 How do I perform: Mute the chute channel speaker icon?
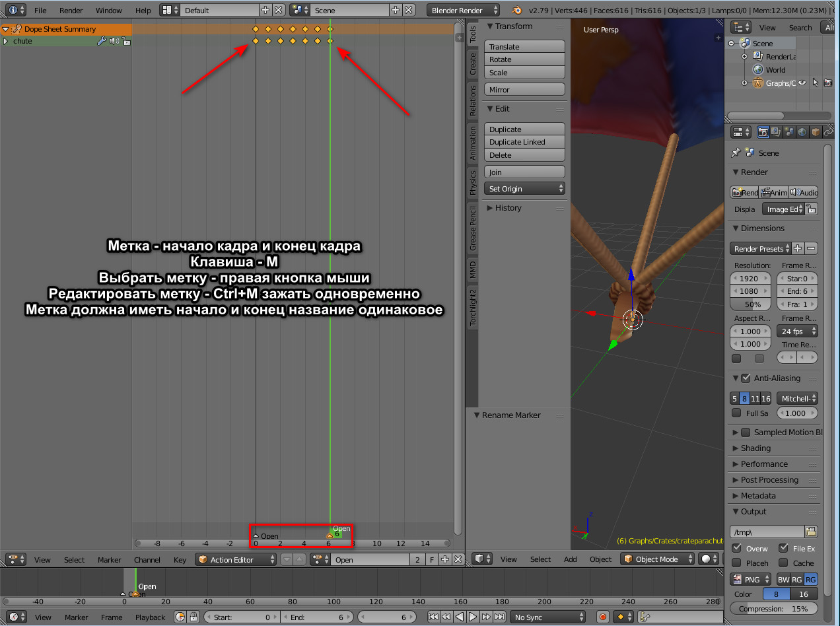point(114,41)
